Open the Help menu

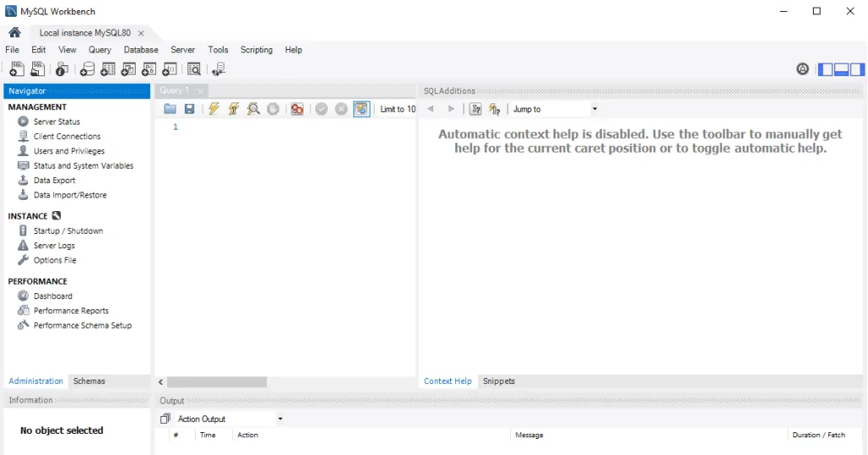pyautogui.click(x=293, y=50)
